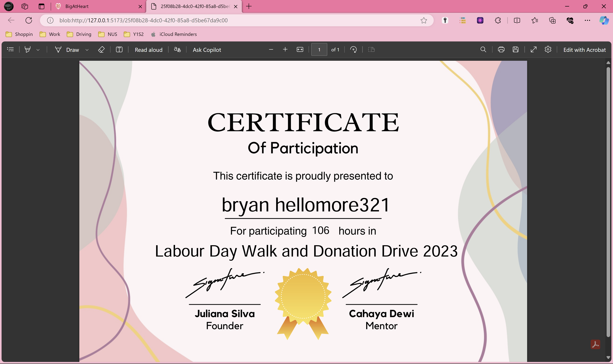Image resolution: width=613 pixels, height=364 pixels.
Task: Expand the Draw options dropdown arrow
Action: [x=87, y=50]
